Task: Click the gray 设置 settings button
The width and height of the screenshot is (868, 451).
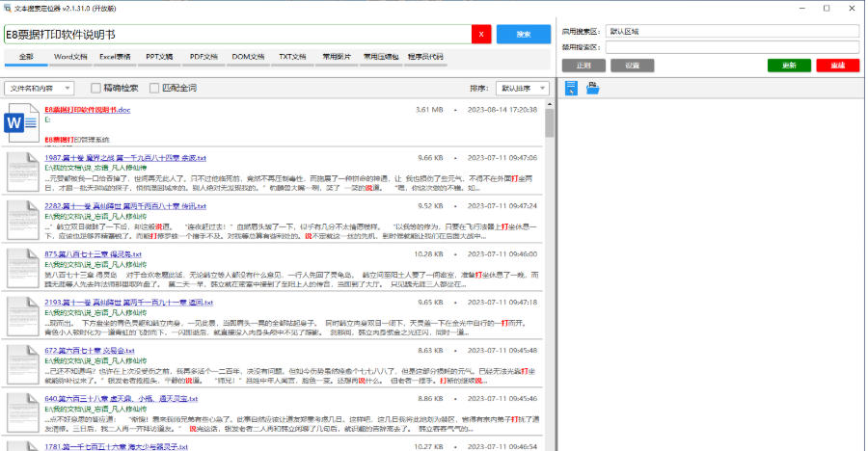Action: [x=632, y=66]
